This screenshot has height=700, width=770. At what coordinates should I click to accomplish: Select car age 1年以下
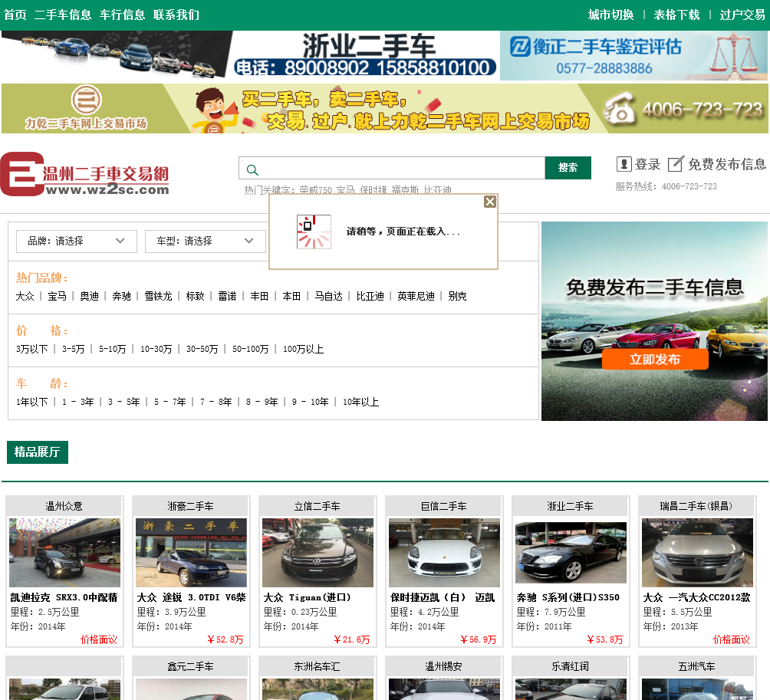point(32,402)
